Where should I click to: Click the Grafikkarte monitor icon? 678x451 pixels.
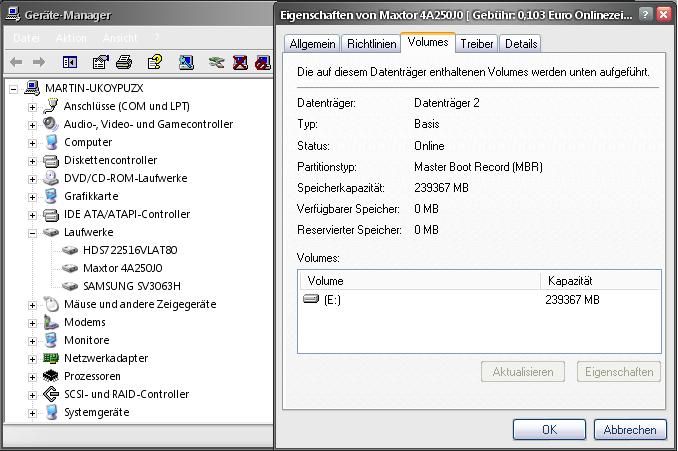pyautogui.click(x=51, y=196)
